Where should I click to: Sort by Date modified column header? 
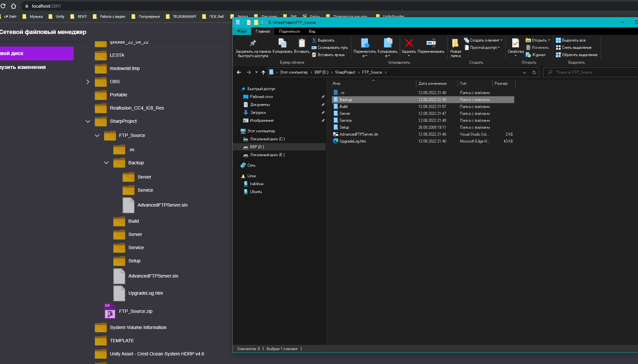coord(437,83)
